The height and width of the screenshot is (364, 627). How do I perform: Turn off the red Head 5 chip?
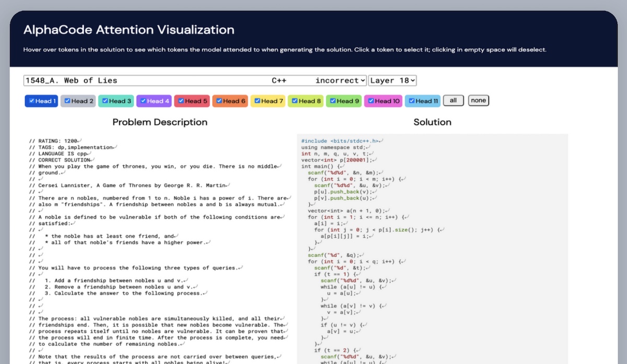(181, 101)
